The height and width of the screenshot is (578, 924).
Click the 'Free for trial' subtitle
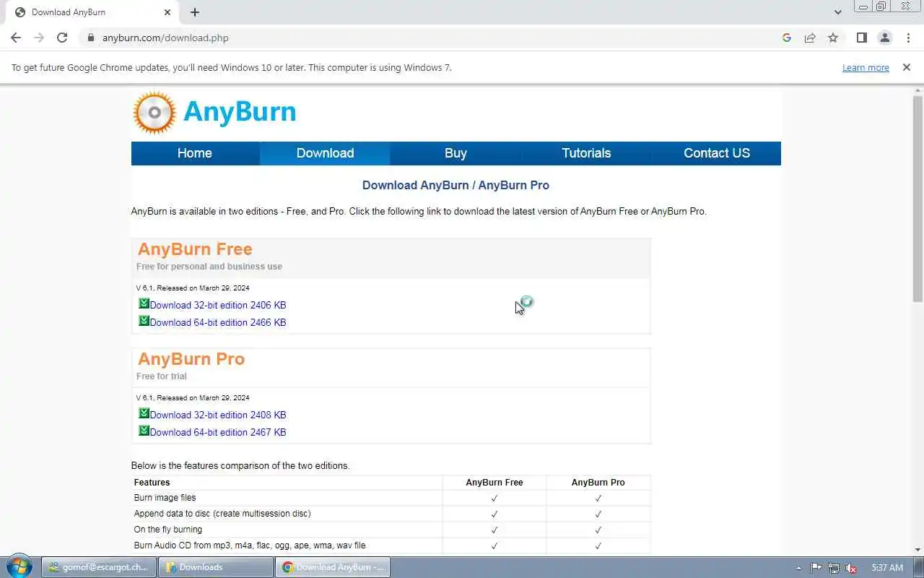162,376
